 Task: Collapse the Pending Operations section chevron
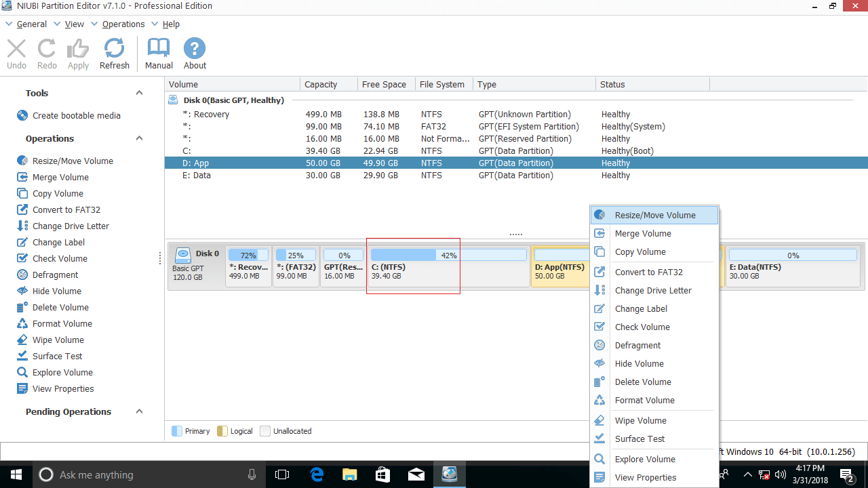(139, 411)
